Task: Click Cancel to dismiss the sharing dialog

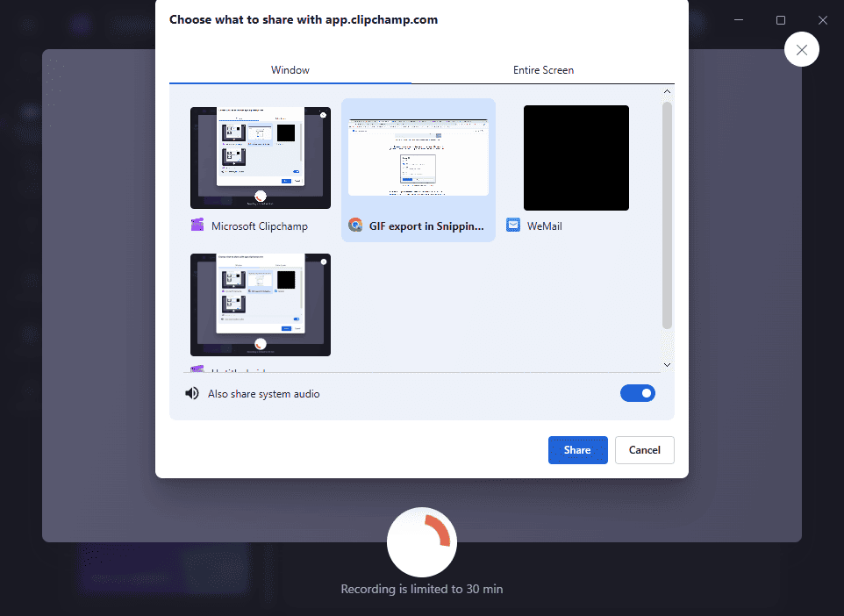Action: [644, 449]
